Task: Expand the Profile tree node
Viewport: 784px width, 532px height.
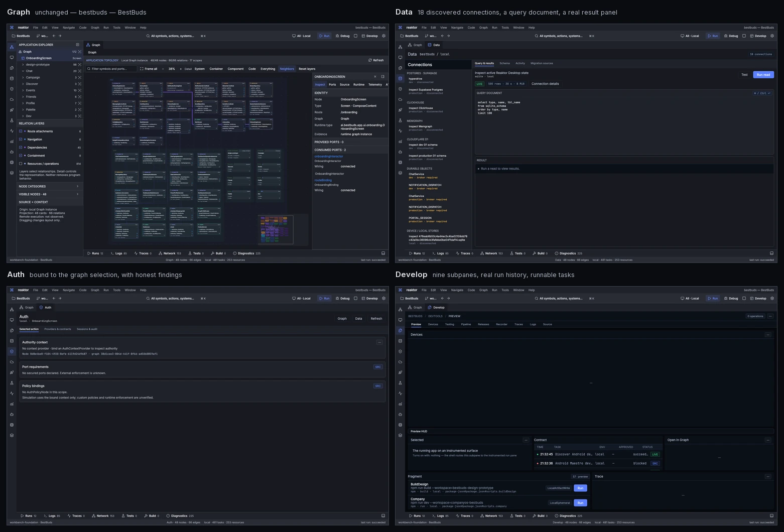Action: pos(23,103)
